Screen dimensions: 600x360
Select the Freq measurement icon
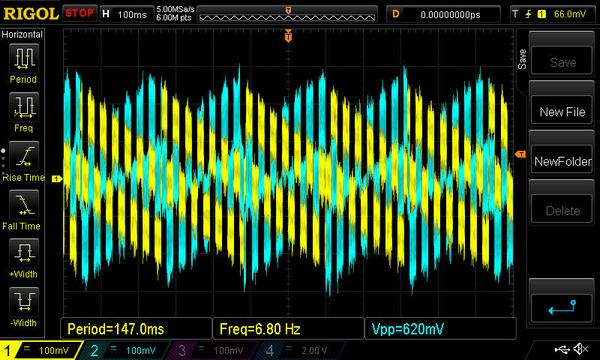(x=24, y=107)
